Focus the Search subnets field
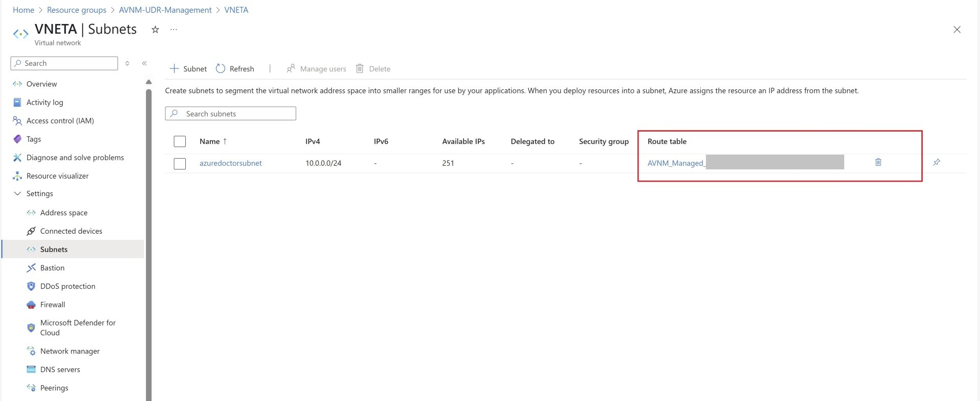 [x=231, y=114]
